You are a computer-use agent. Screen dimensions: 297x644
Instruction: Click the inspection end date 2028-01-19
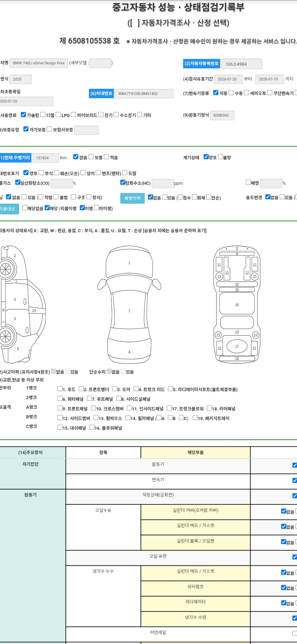coord(269,79)
